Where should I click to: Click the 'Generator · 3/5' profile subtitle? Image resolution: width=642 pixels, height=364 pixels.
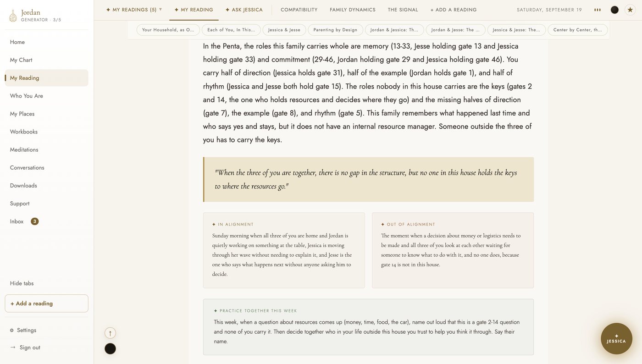41,20
